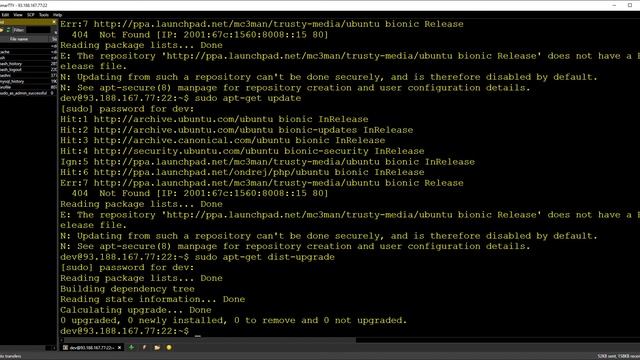Image resolution: width=640 pixels, height=360 pixels.
Task: Open the Tools menu
Action: (44, 15)
